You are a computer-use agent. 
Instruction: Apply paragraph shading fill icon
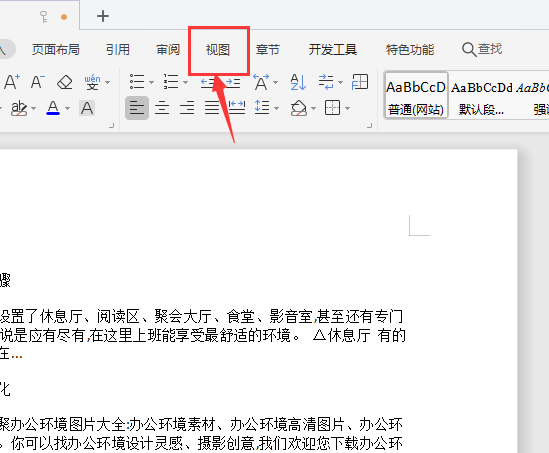[x=299, y=108]
